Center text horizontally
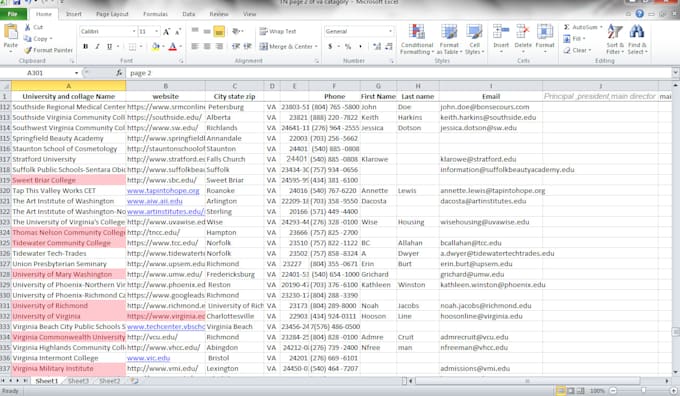Image resolution: width=680 pixels, height=396 pixels. coord(207,46)
